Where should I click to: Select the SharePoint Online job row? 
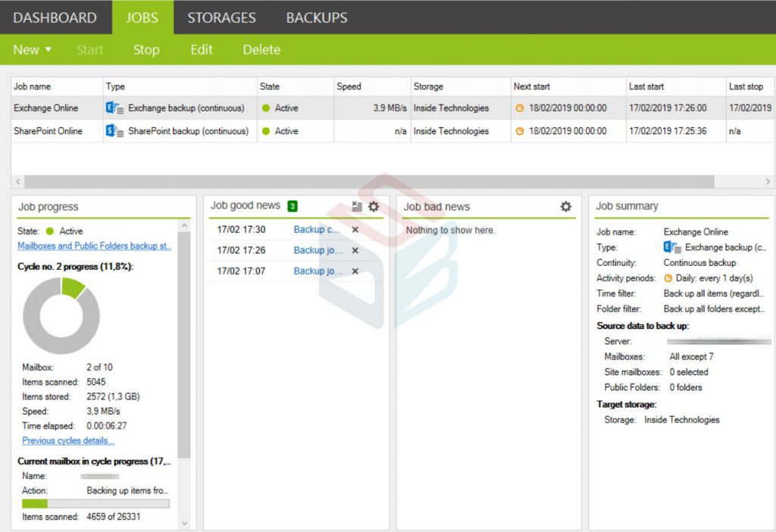(47, 131)
